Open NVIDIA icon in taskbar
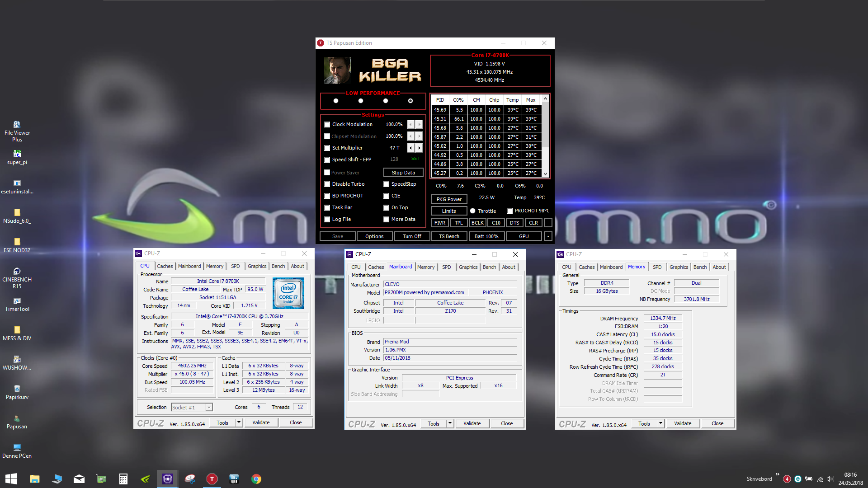This screenshot has height=488, width=868. click(146, 479)
